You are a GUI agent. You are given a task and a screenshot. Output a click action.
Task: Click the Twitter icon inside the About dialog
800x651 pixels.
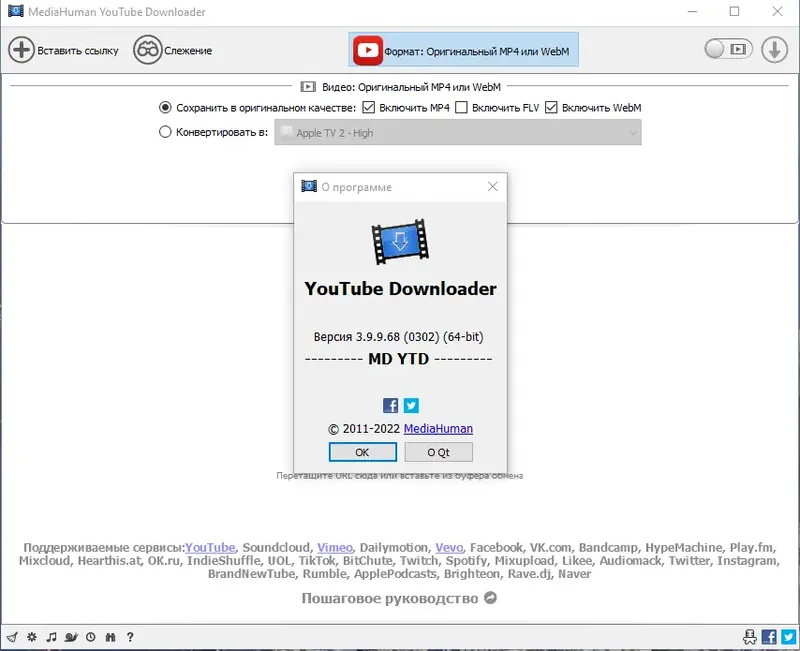[x=411, y=405]
